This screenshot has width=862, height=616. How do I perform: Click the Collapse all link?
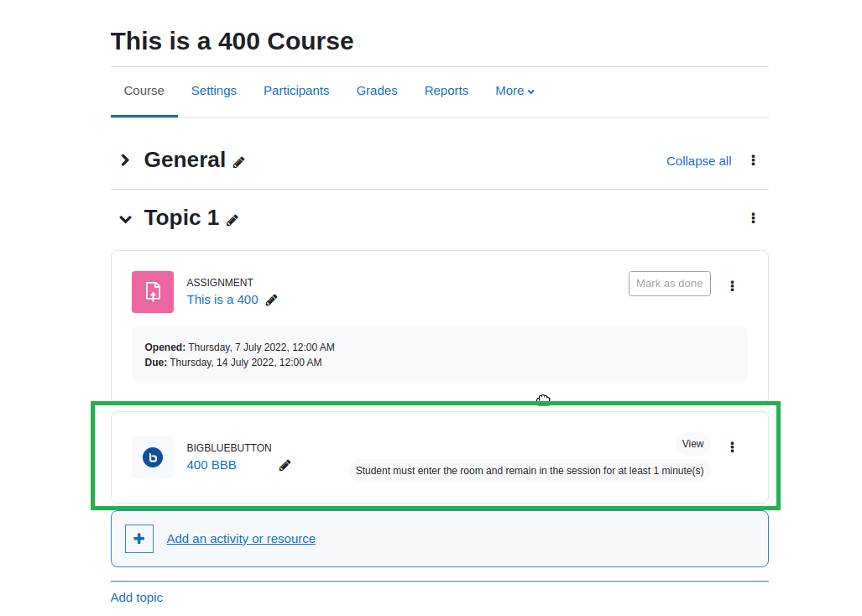tap(698, 162)
